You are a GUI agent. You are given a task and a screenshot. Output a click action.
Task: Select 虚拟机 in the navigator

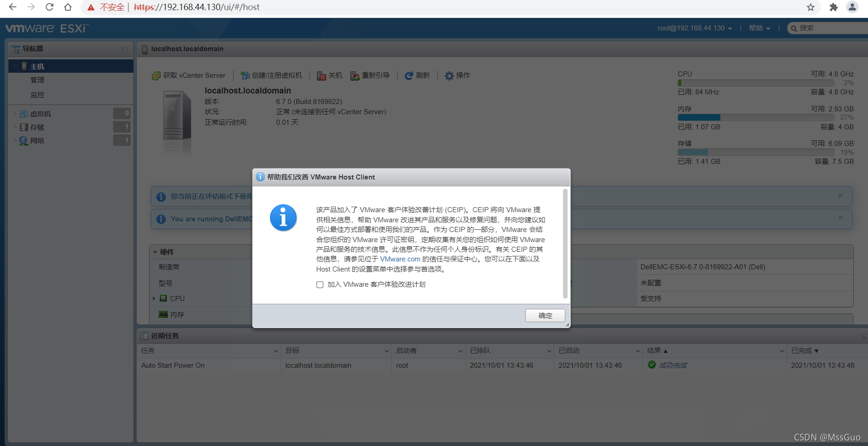pos(40,114)
